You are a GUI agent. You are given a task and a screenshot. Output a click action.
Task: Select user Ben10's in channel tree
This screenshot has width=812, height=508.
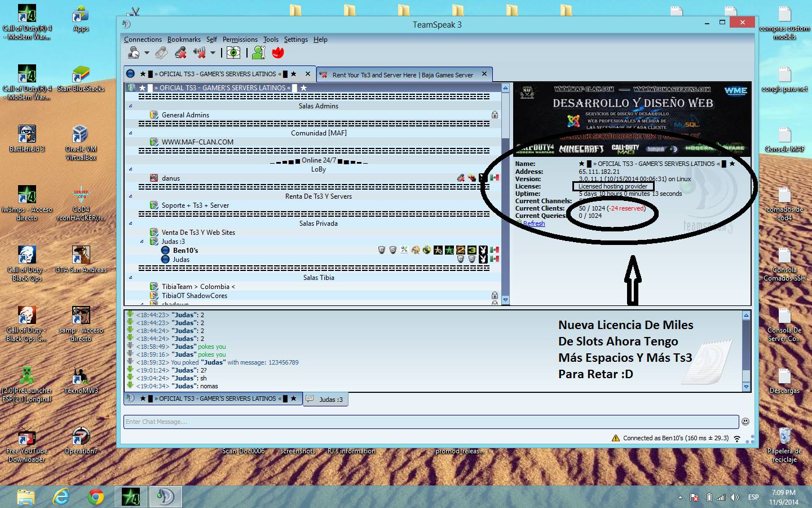pos(186,251)
